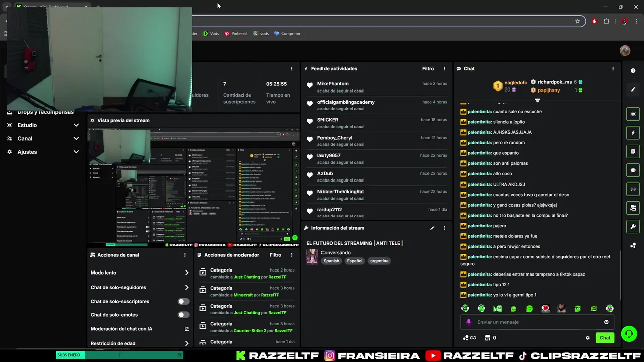Click the lightning bolt quick actions icon

[633, 133]
